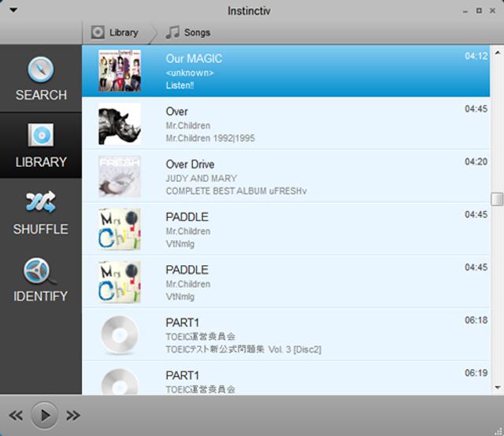Click the Library breadcrumb disc icon

tap(98, 32)
